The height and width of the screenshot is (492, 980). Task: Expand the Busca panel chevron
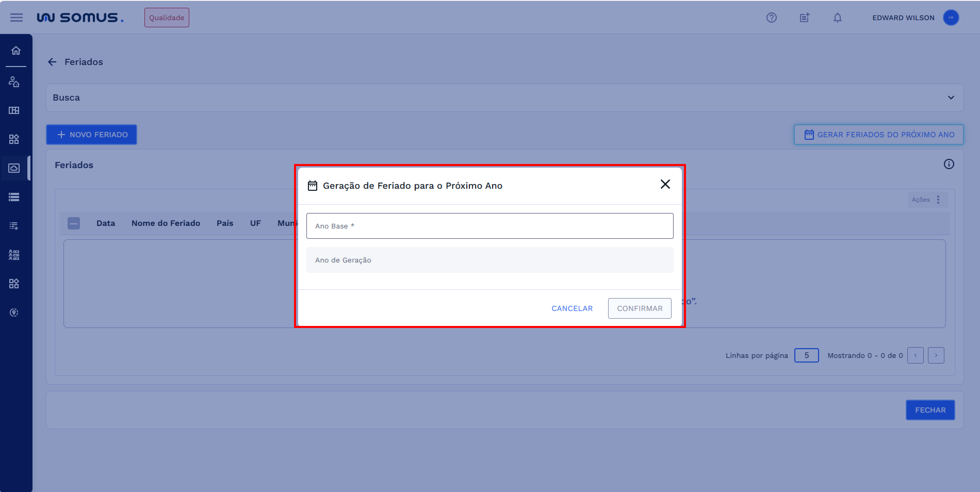point(951,98)
